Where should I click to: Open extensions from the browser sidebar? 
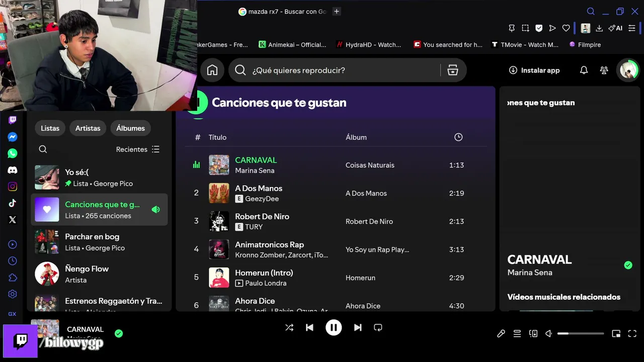13,278
